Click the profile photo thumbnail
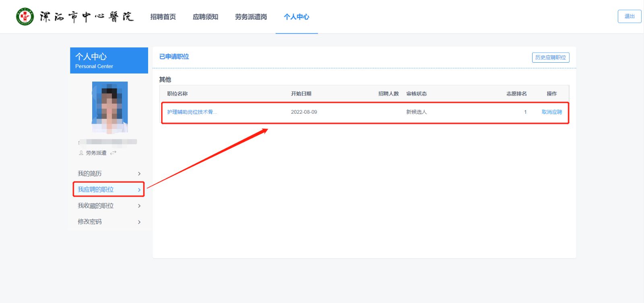Viewport: 644px width, 303px height. click(x=109, y=107)
